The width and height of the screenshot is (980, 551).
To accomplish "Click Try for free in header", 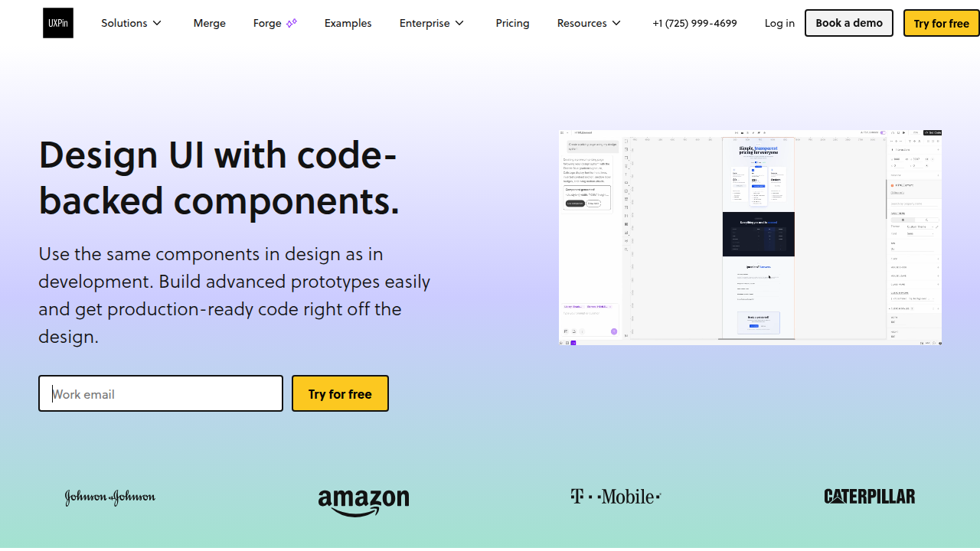I will [941, 23].
